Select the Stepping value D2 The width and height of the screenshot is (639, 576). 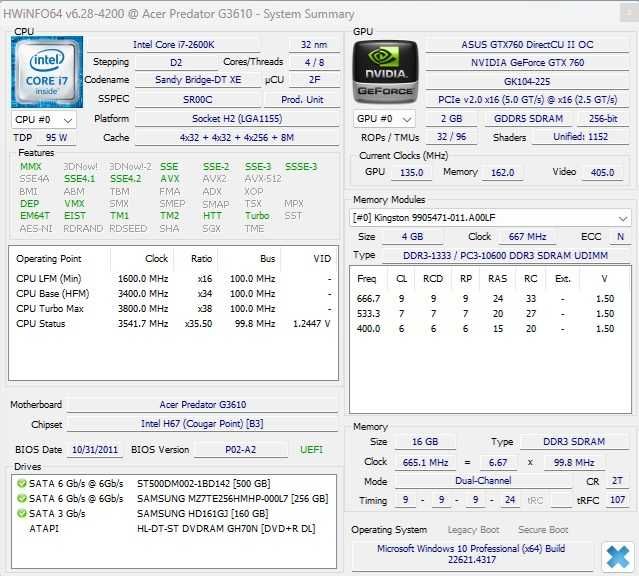(x=176, y=63)
